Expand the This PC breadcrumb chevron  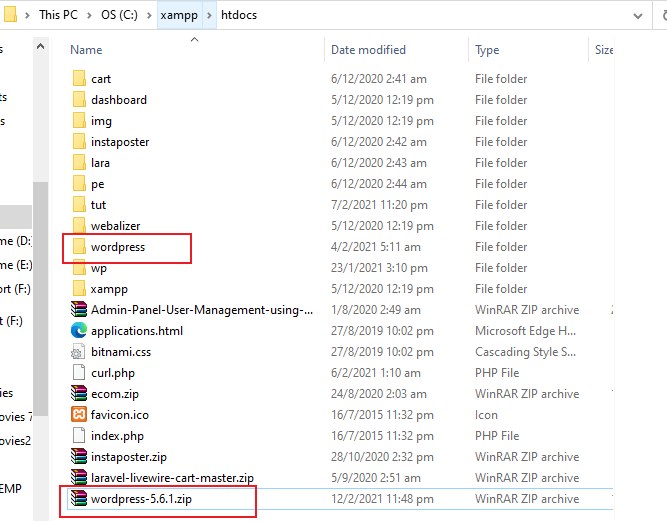click(x=89, y=15)
